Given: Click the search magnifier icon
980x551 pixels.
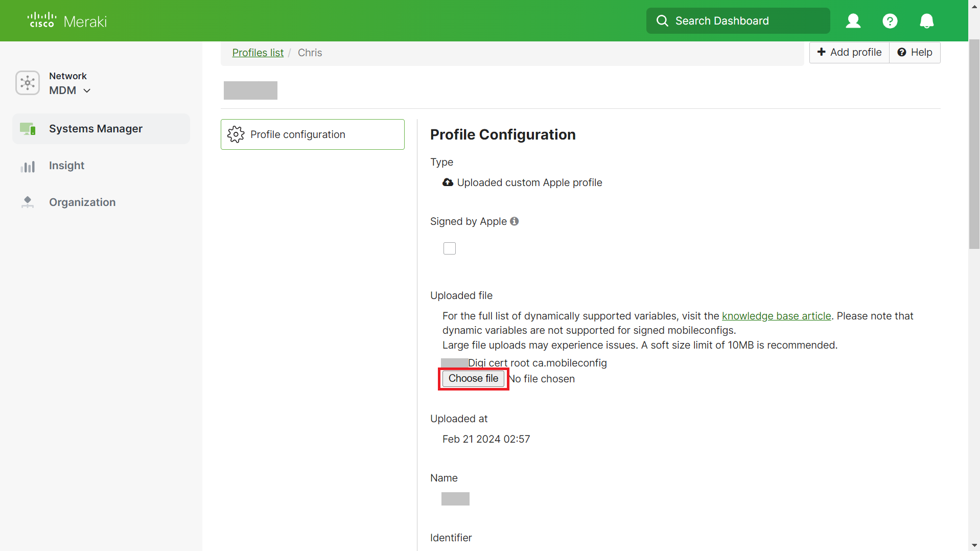Looking at the screenshot, I should pos(662,20).
